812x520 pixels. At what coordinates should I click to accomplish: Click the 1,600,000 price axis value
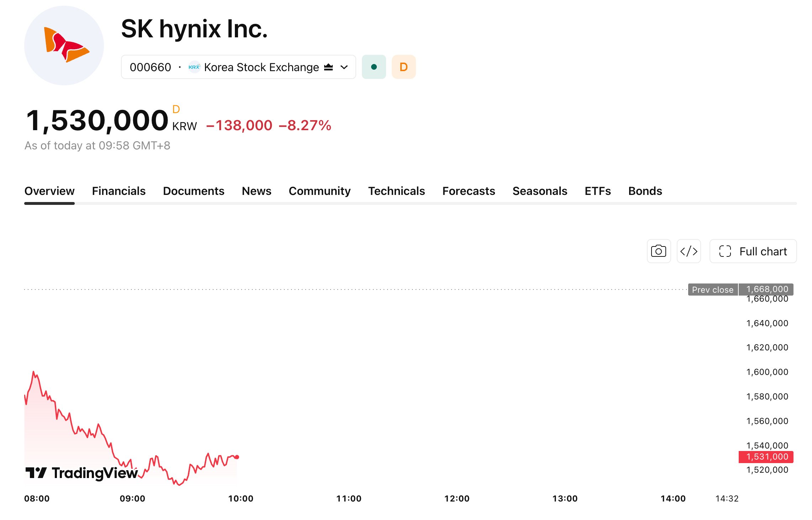[x=767, y=372]
